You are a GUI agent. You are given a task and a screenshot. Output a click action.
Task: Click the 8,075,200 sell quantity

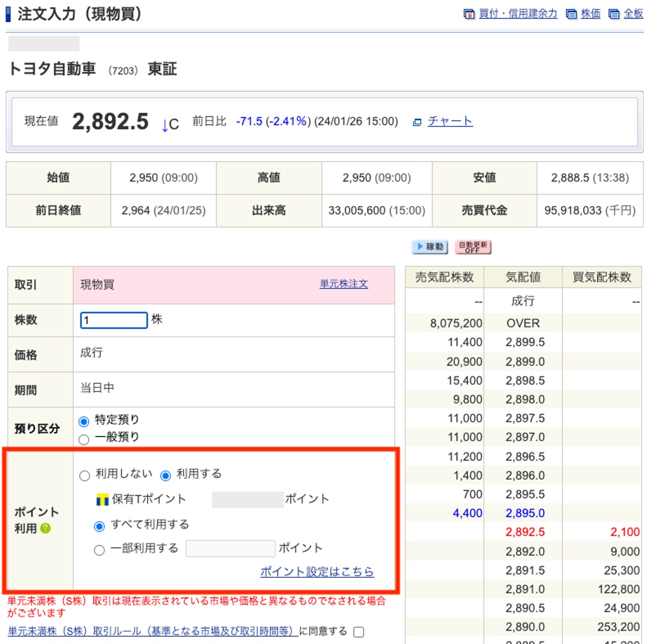click(x=456, y=323)
